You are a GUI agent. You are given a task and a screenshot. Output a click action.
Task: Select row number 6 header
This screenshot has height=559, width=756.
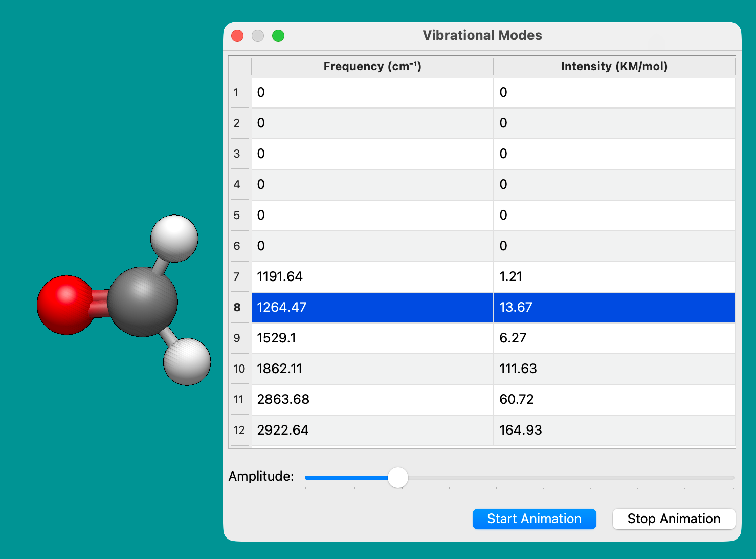coord(236,246)
